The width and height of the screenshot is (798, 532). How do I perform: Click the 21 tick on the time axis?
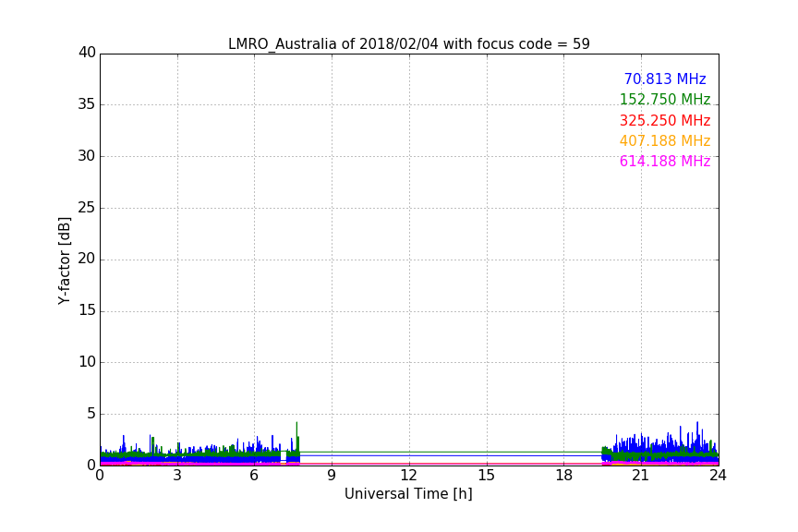tap(641, 476)
